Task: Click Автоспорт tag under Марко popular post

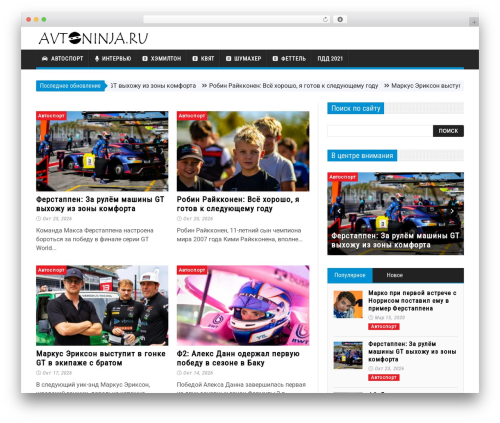Action: click(x=384, y=327)
